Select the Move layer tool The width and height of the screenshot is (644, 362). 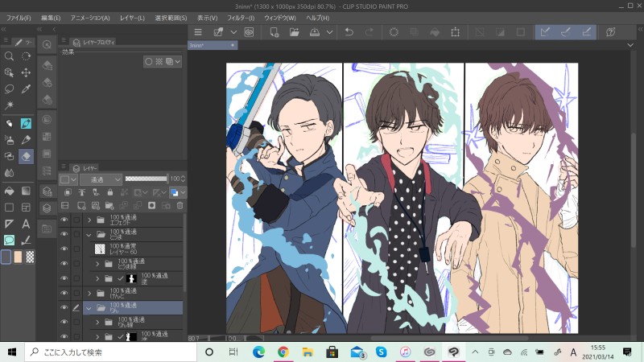(26, 72)
